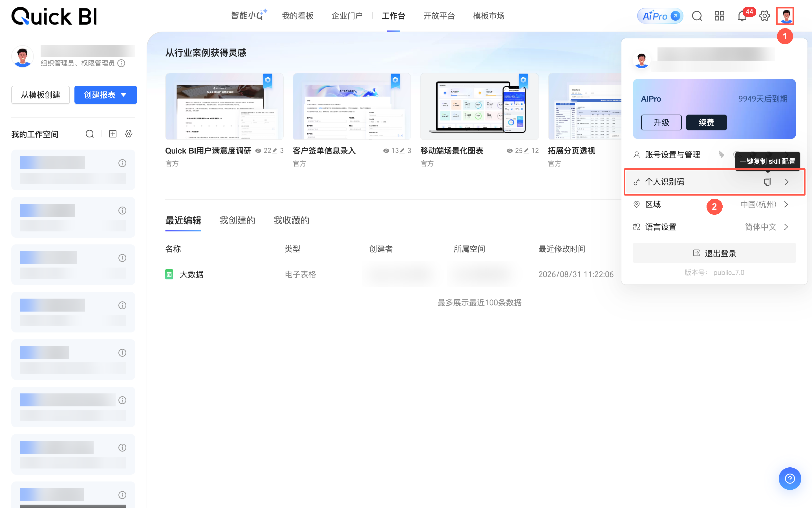Open notifications bell with 44 badge
This screenshot has width=812, height=508.
tap(742, 16)
